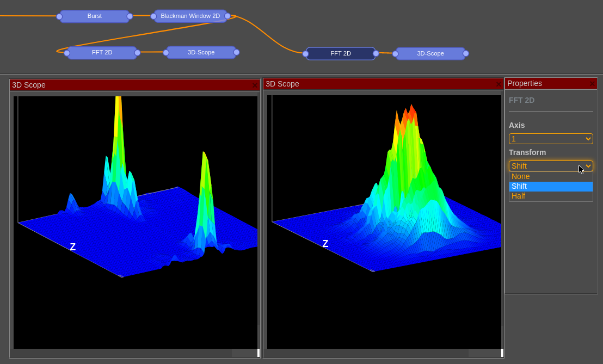The height and width of the screenshot is (364, 603).
Task: Choose None in the Transform list
Action: point(551,176)
